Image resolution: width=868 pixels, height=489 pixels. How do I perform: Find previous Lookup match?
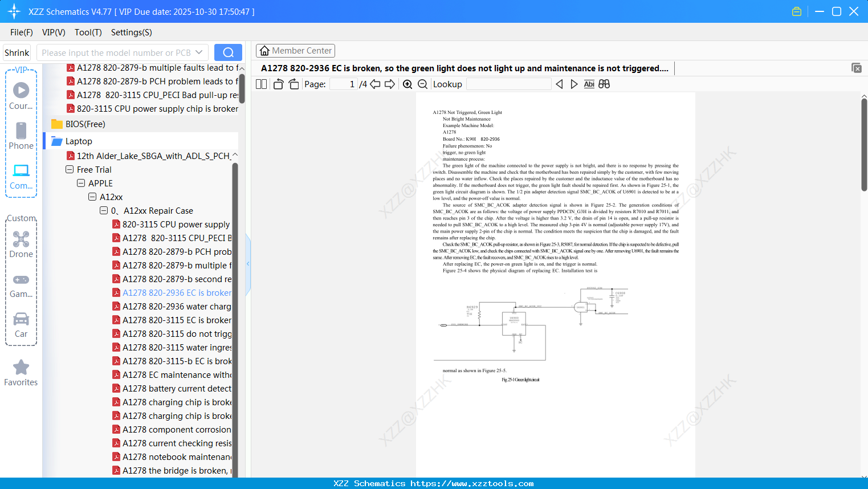pos(559,84)
